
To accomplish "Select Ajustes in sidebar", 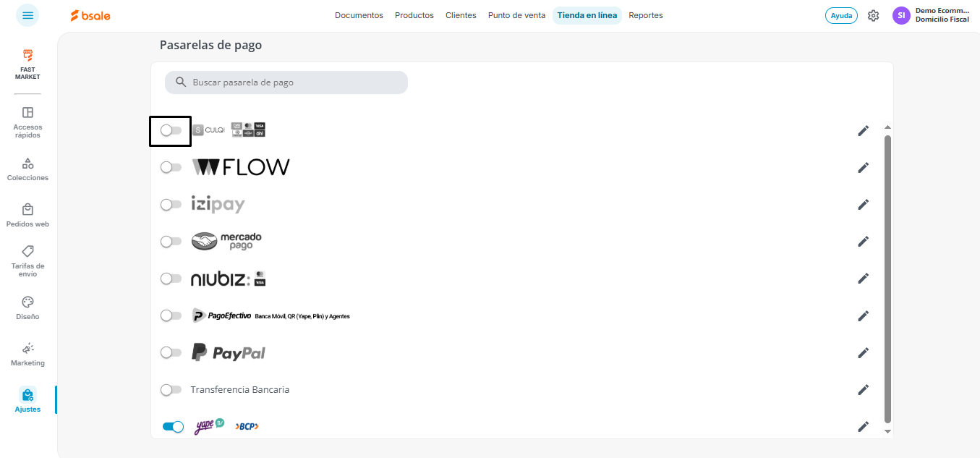I will click(x=27, y=400).
